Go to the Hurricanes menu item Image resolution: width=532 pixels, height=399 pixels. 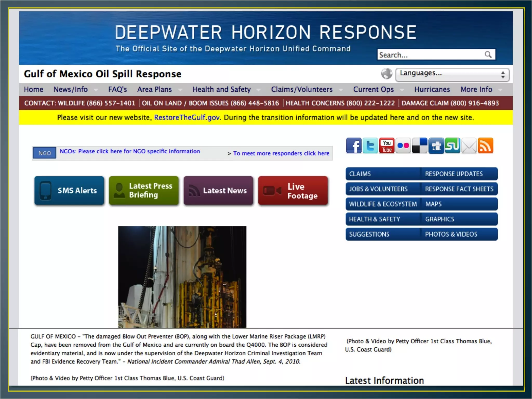click(x=432, y=89)
